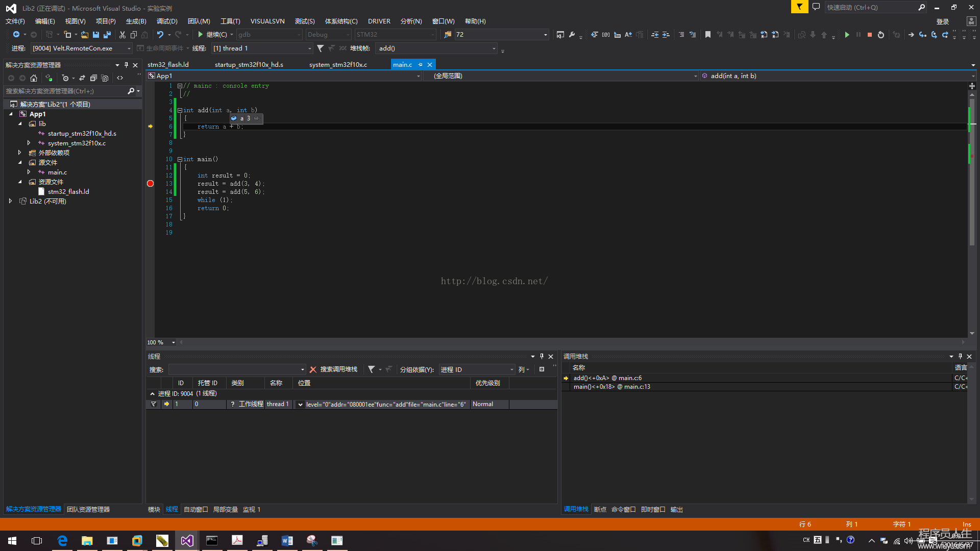Open the 列 columns button
Viewport: 980px width, 551px height.
click(524, 369)
